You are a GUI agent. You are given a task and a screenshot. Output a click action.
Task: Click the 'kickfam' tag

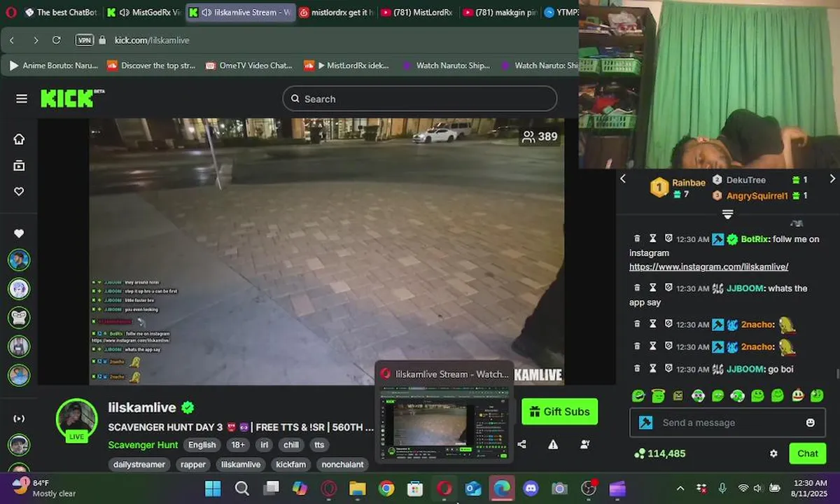[290, 464]
